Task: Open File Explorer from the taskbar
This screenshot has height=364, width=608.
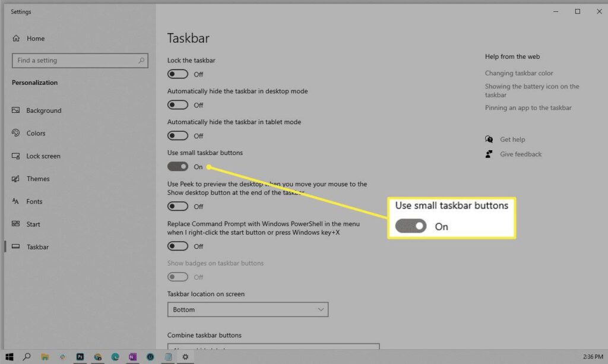Action: (x=45, y=357)
